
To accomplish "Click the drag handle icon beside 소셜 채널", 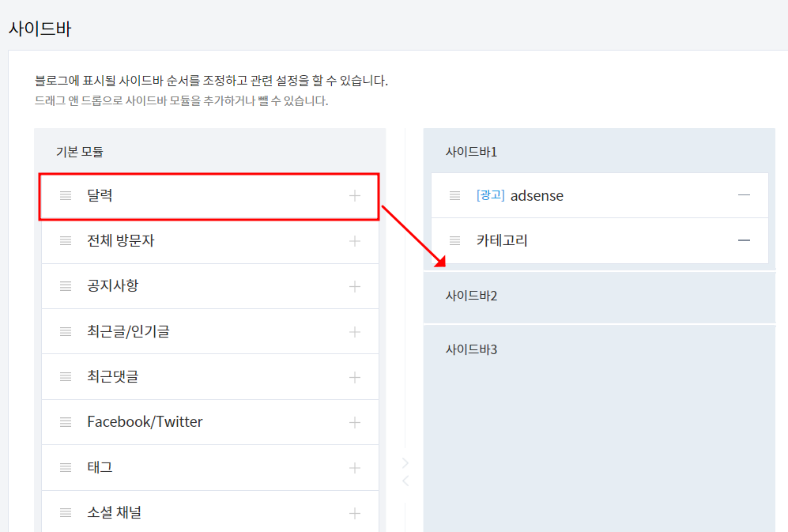I will (x=66, y=511).
